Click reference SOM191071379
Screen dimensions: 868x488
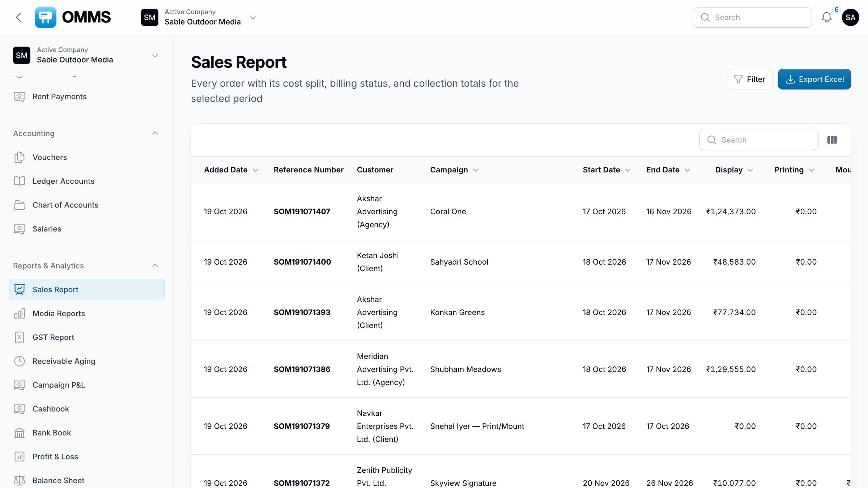302,426
